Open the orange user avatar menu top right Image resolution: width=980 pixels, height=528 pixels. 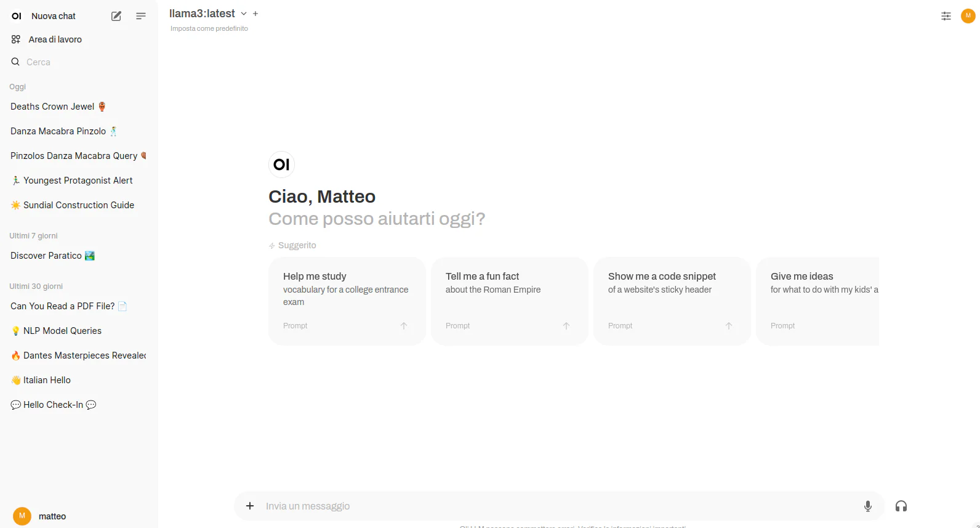[968, 16]
